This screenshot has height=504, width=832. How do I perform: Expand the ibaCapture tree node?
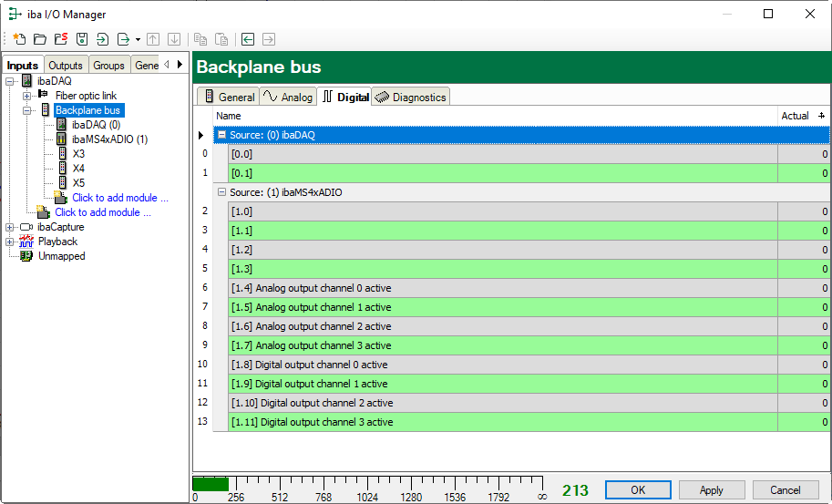point(10,227)
